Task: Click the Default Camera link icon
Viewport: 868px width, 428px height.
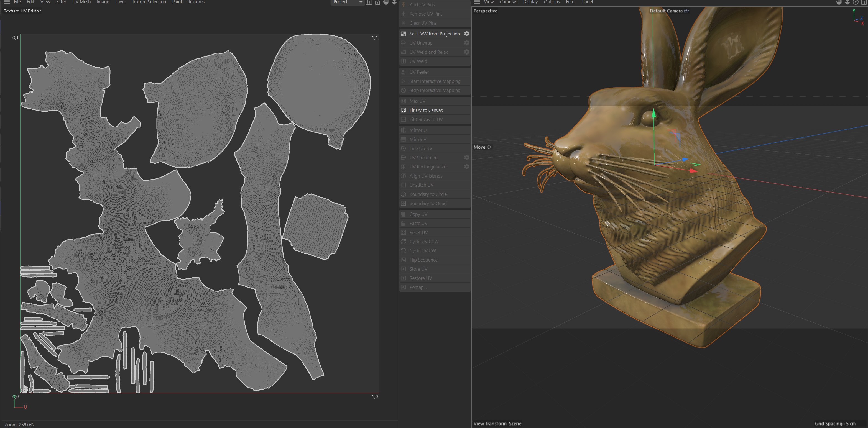Action: point(686,11)
